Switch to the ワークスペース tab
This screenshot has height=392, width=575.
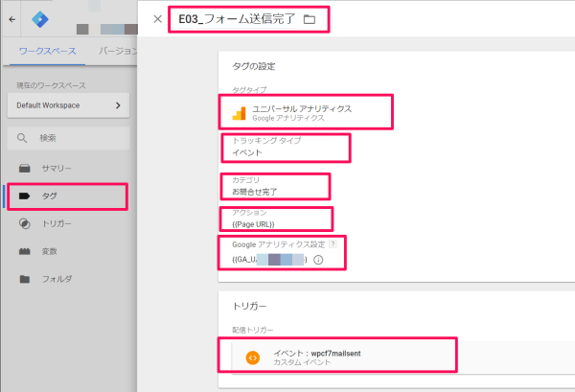pyautogui.click(x=47, y=51)
